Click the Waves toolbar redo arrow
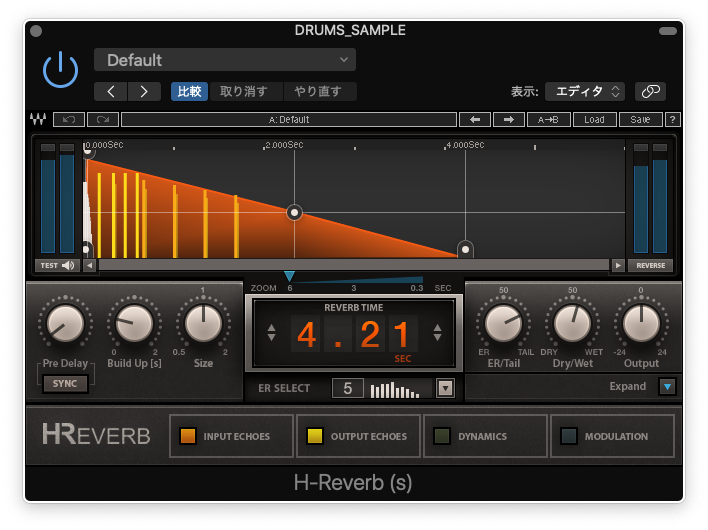708x530 pixels. (103, 120)
